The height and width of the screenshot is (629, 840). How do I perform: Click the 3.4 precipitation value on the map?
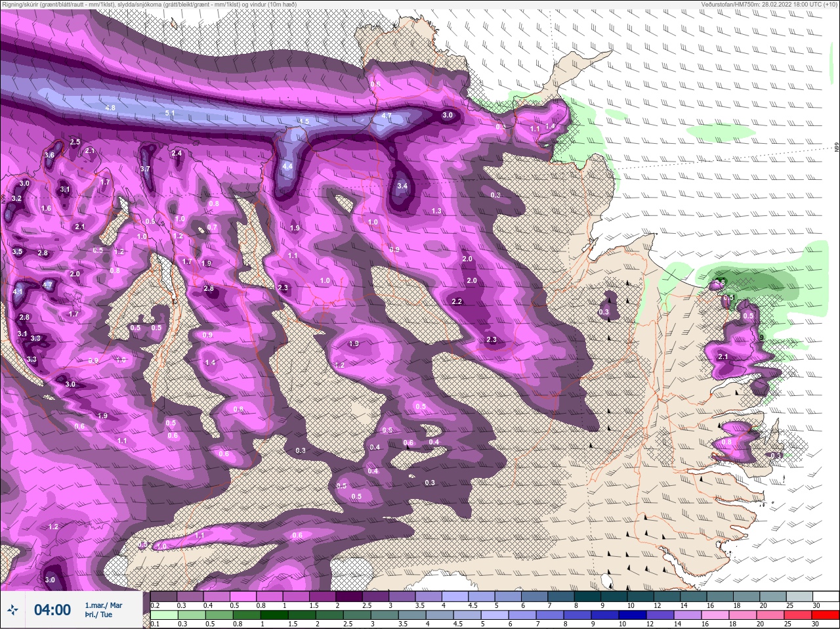(x=402, y=186)
